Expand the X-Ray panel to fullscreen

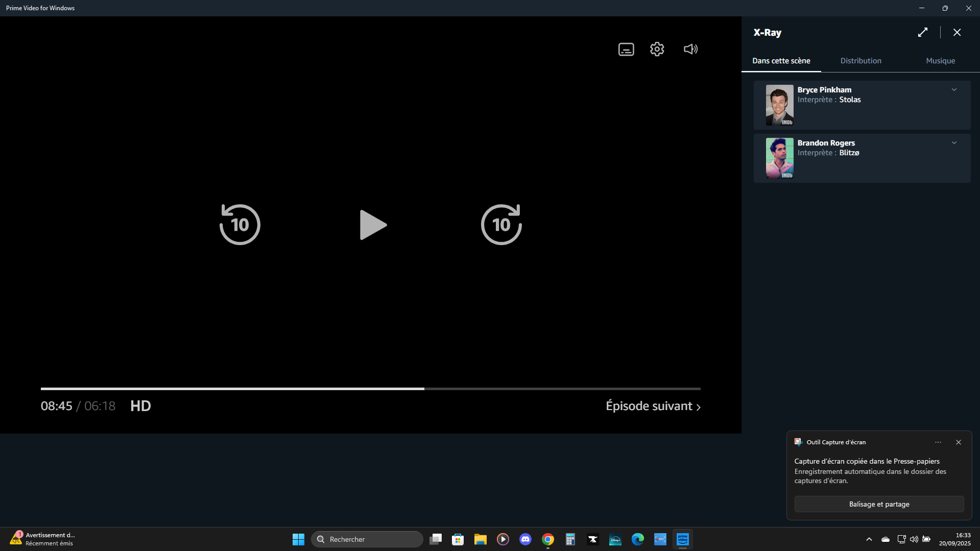coord(922,32)
